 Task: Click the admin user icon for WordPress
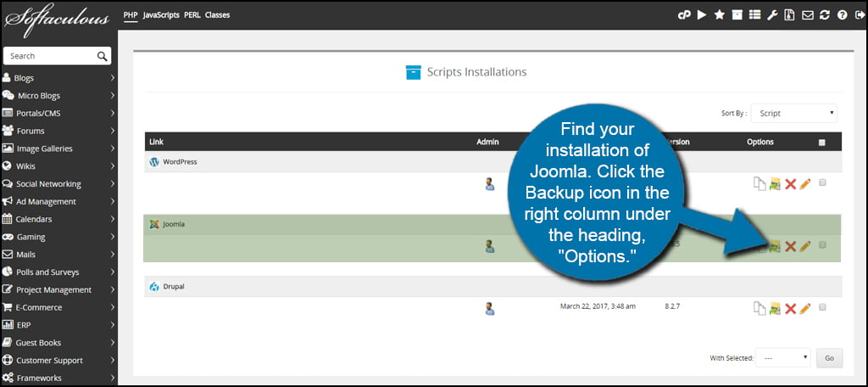[x=489, y=184]
